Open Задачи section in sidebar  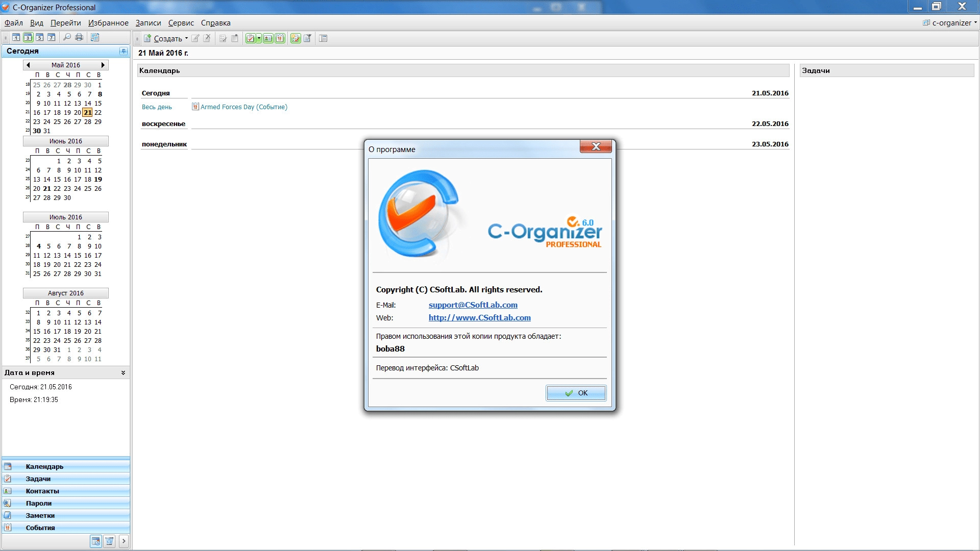click(66, 479)
